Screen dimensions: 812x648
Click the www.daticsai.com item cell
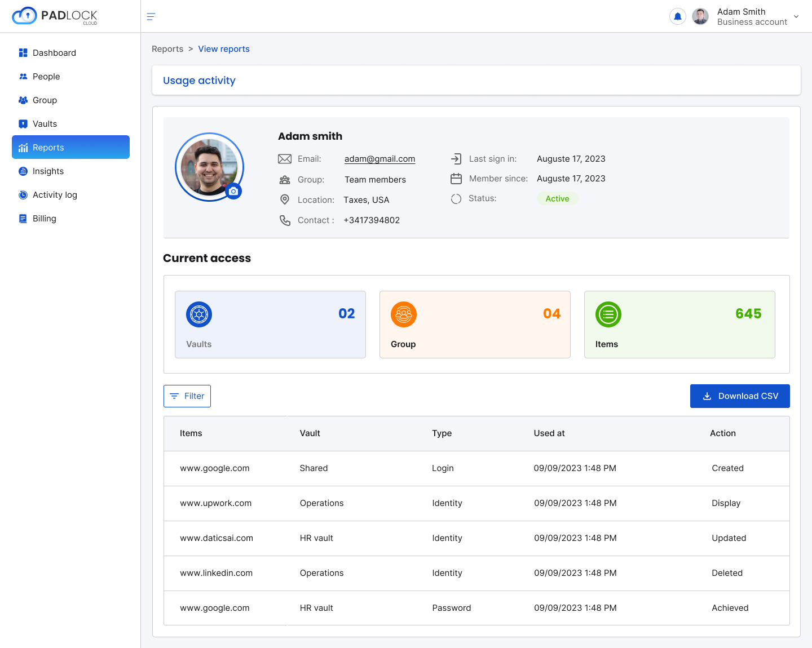click(x=217, y=538)
